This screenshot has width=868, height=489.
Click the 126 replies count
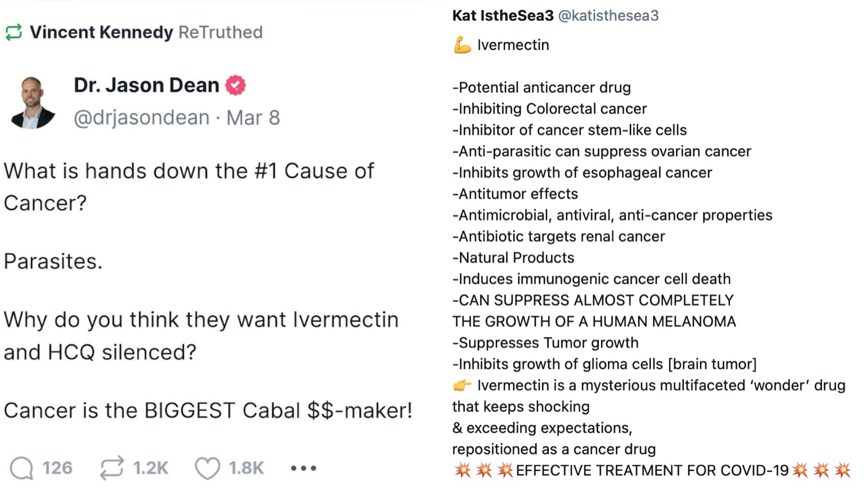57,468
